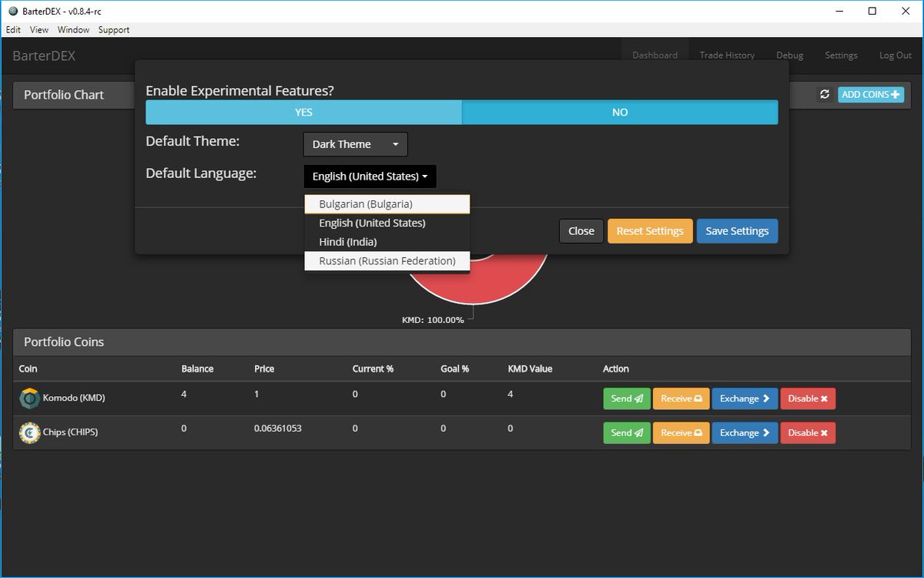Click the Portfolio Chart panel heading

coord(64,95)
